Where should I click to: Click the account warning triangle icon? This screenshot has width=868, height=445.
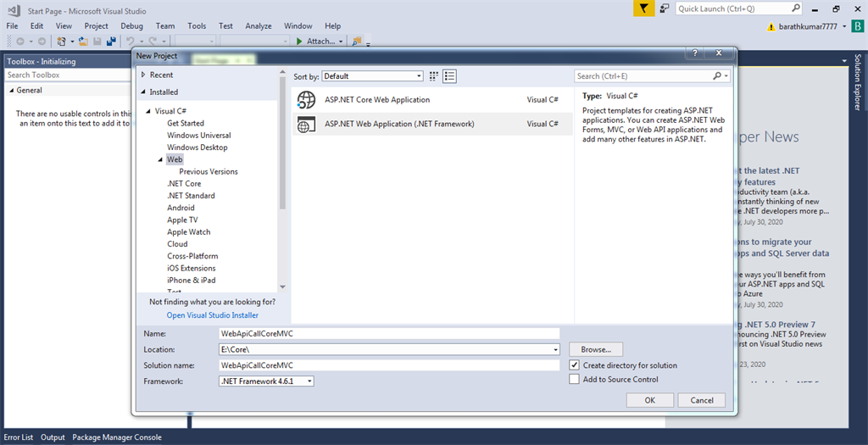point(771,26)
